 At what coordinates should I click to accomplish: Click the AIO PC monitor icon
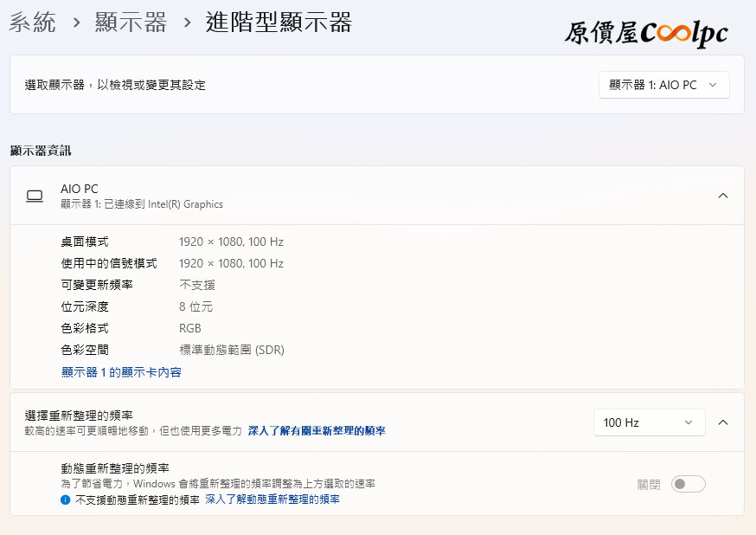click(x=35, y=196)
